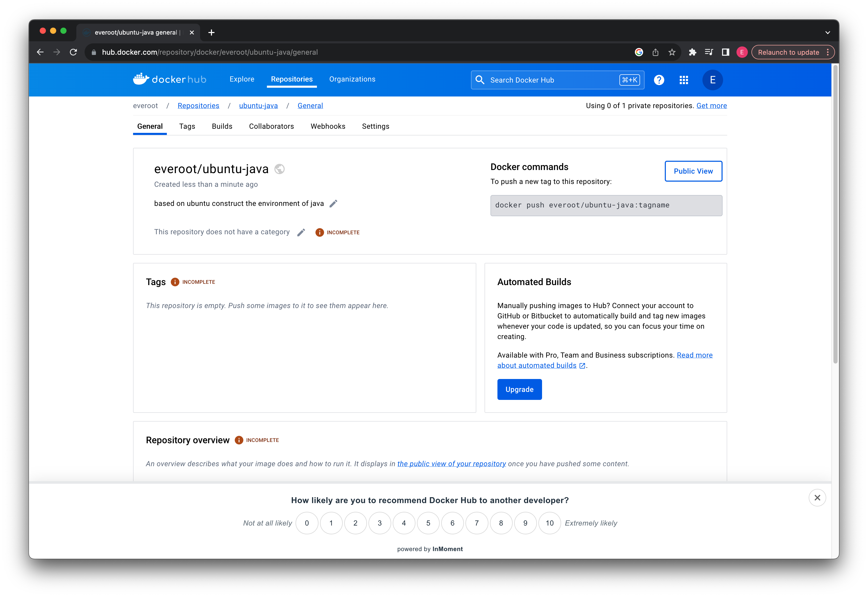Close the everoot/ubuntu-java browser tab
This screenshot has width=868, height=597.
coord(192,33)
